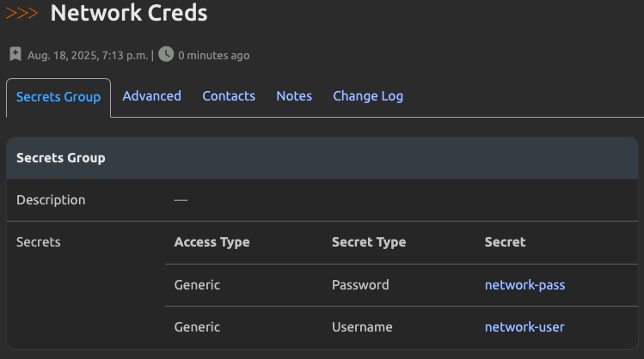This screenshot has width=644, height=359.
Task: Open the Advanced tab
Action: tap(151, 96)
